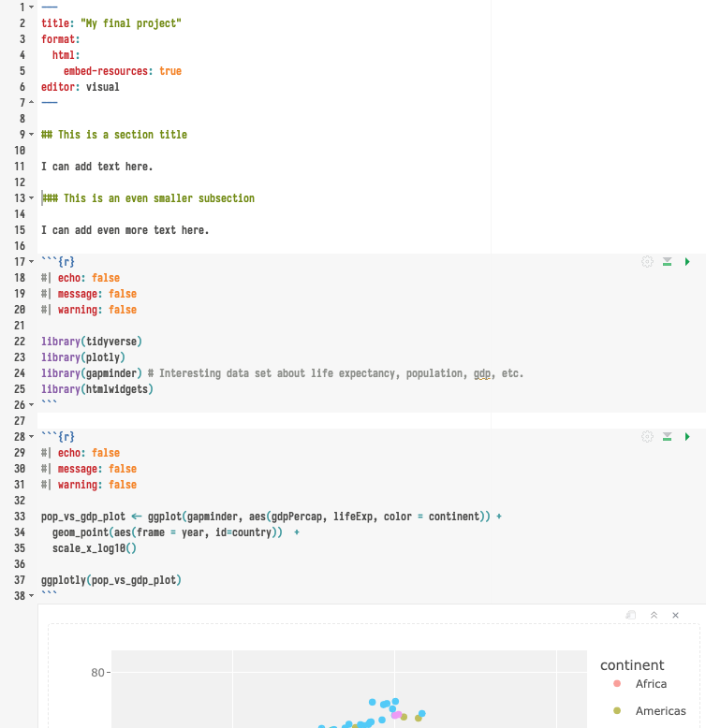Clear the chunk output with the X icon
Viewport: 706px width, 728px height.
click(x=675, y=615)
